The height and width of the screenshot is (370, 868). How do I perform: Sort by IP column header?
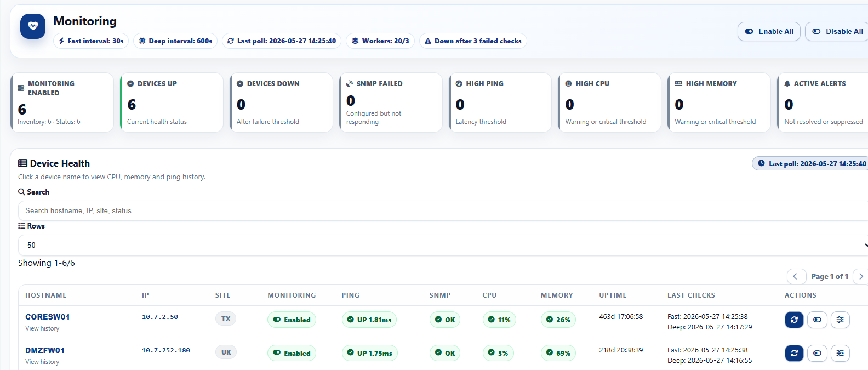pos(145,295)
